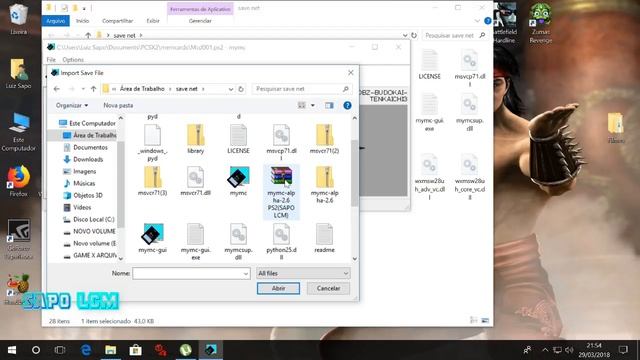The image size is (640, 360).
Task: Click the Pesquisar save net search box in dialog
Action: [x=301, y=89]
